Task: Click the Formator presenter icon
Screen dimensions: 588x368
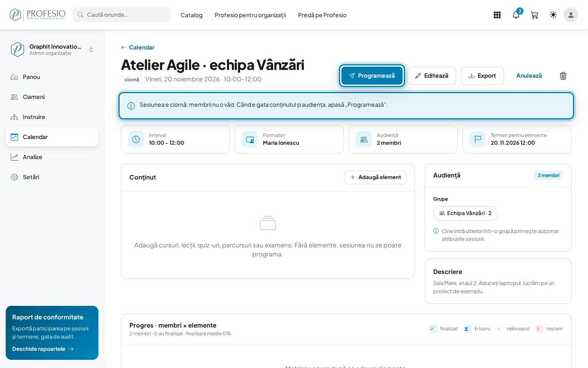Action: coord(250,139)
